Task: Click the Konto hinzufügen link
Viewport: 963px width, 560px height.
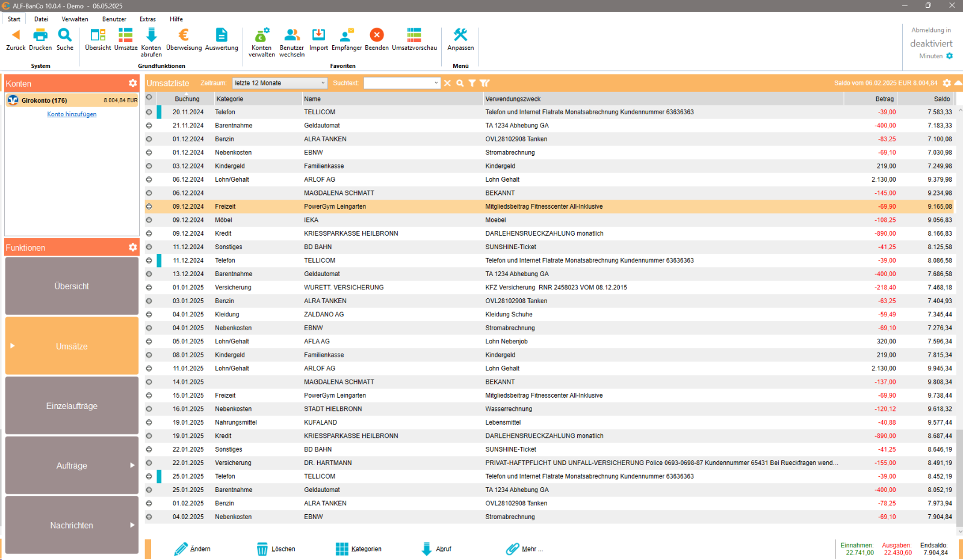Action: (72, 114)
